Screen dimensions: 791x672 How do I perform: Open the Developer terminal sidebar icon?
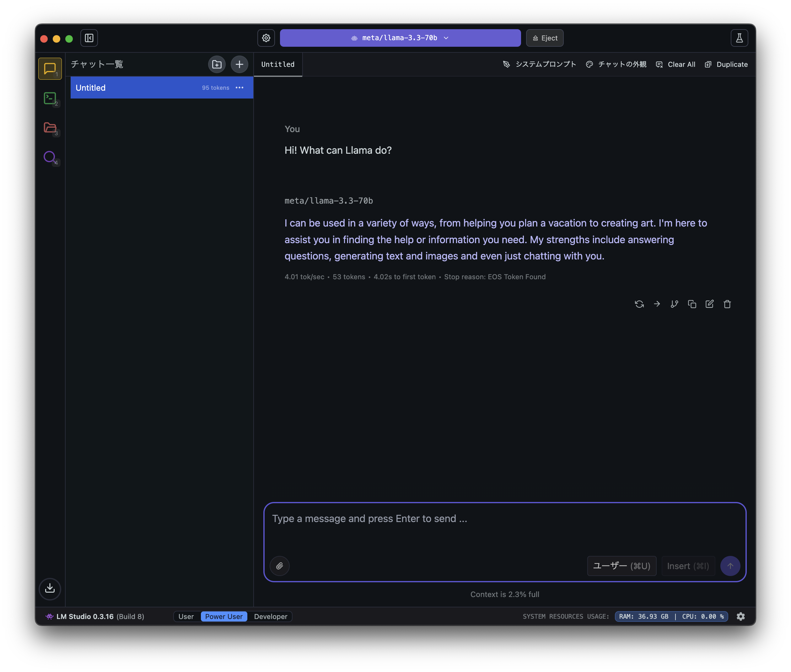50,98
